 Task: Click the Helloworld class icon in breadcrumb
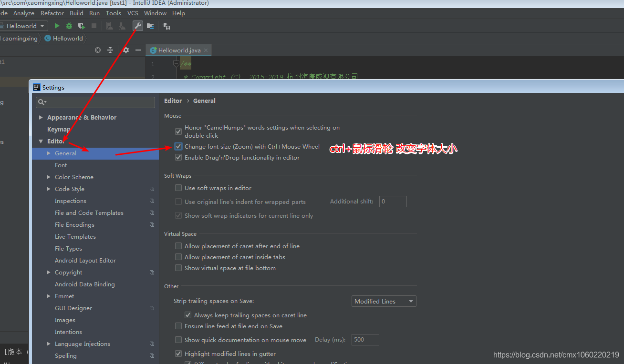click(48, 39)
